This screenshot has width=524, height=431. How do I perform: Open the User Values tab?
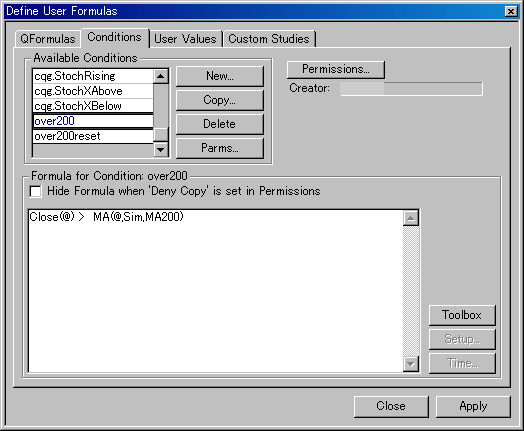[x=186, y=39]
